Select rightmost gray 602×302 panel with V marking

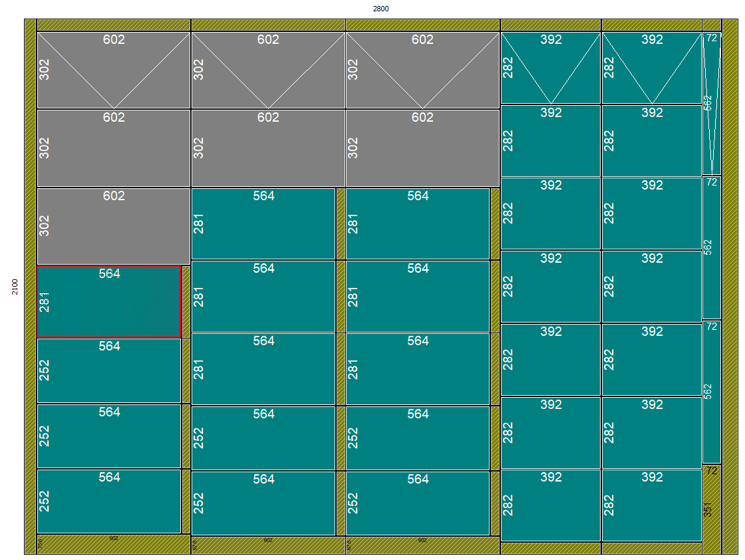[422, 70]
